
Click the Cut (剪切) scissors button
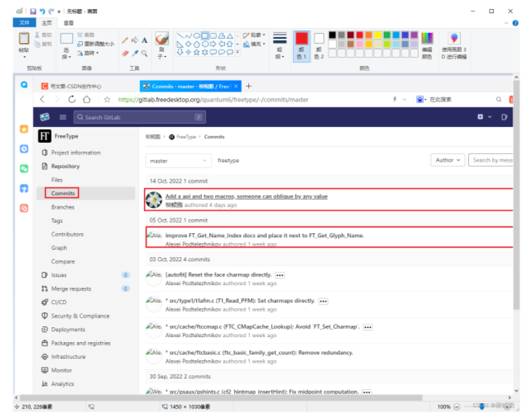click(44, 35)
